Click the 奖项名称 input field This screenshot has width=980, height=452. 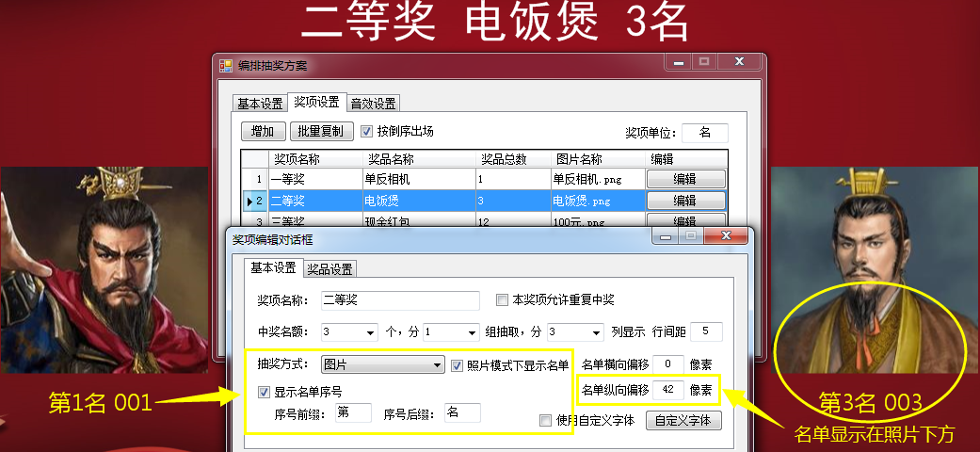point(400,300)
